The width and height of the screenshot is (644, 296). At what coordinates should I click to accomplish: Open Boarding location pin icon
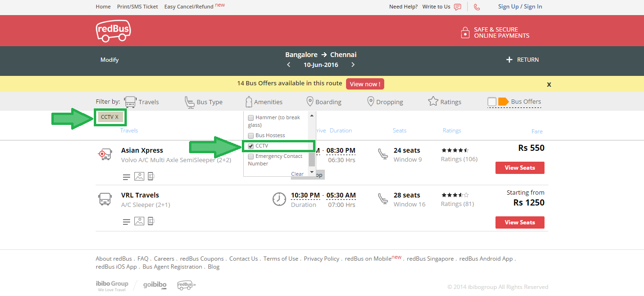click(310, 101)
